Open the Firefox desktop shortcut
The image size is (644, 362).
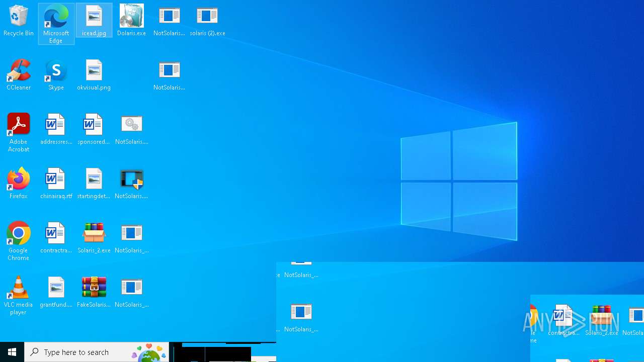19,184
